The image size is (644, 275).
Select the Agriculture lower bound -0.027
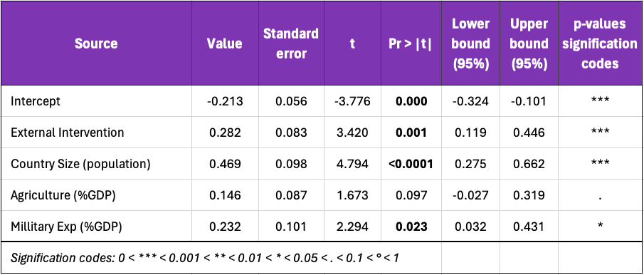click(470, 195)
